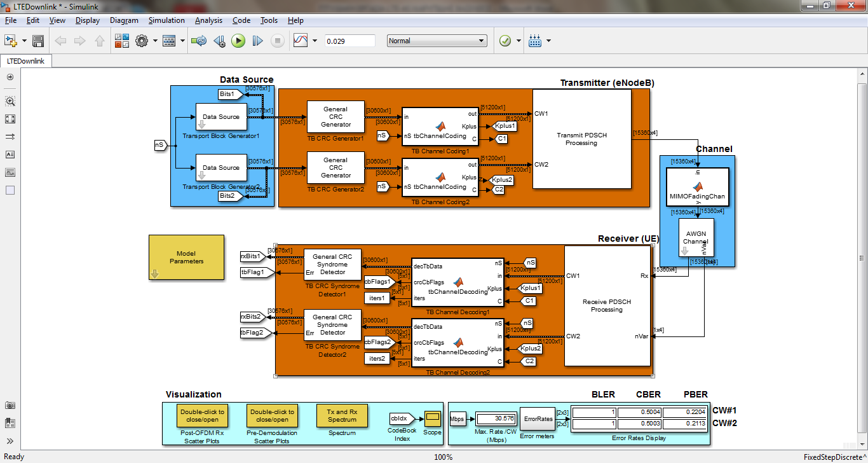Click the Up to Parent arrow
Image resolution: width=868 pixels, height=463 pixels.
pos(100,41)
